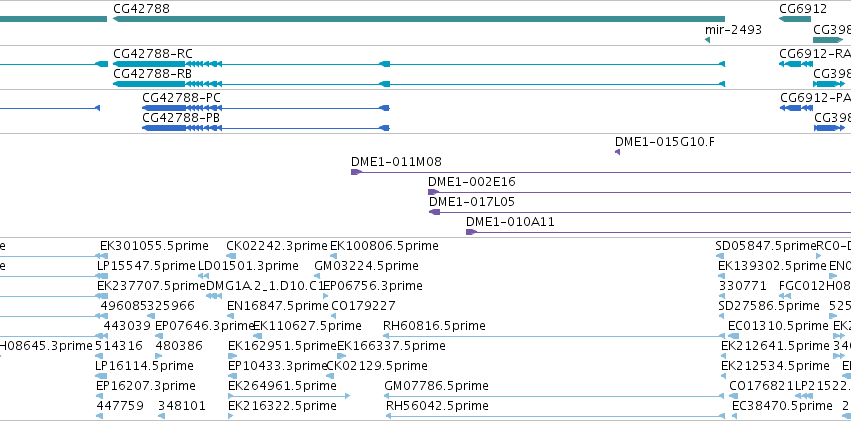Screen dimensions: 851x421
Task: Open EST label RH60816.5prime
Action: pos(434,326)
